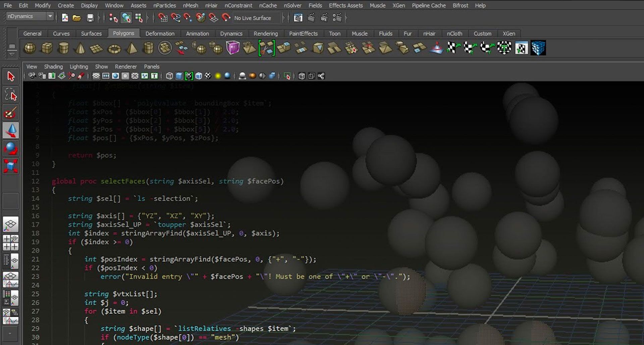Image resolution: width=644 pixels, height=345 pixels.
Task: Open the Render View clapboard icon
Action: click(x=298, y=17)
